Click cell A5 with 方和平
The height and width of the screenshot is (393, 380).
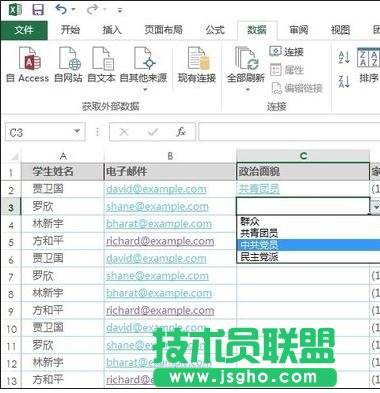[x=63, y=241]
